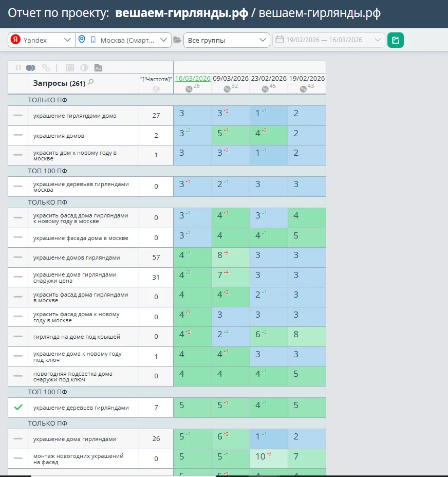Open the Все группы group selector
Viewport: 448px width, 477px height.
226,40
